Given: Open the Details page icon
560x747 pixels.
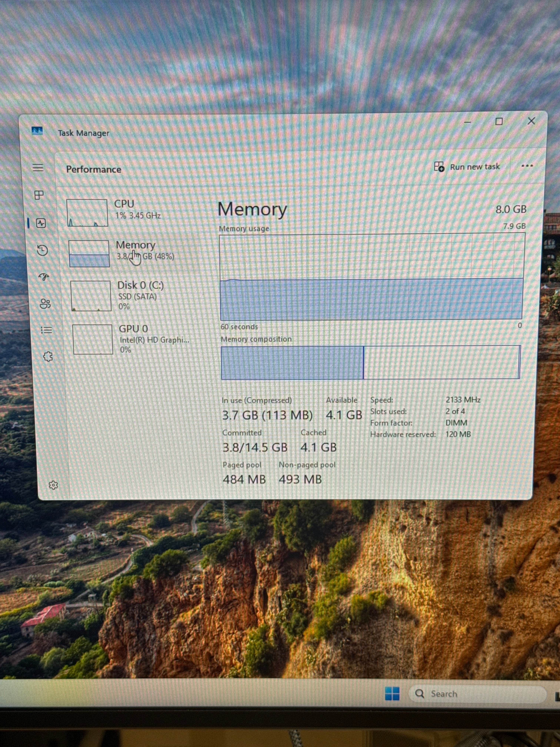Looking at the screenshot, I should pos(47,330).
